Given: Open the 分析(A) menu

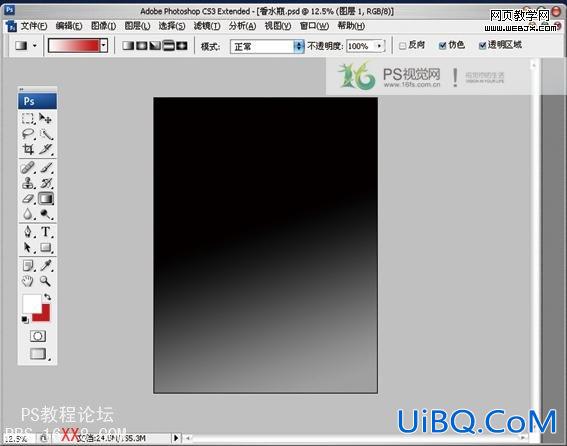Looking at the screenshot, I should coord(242,26).
